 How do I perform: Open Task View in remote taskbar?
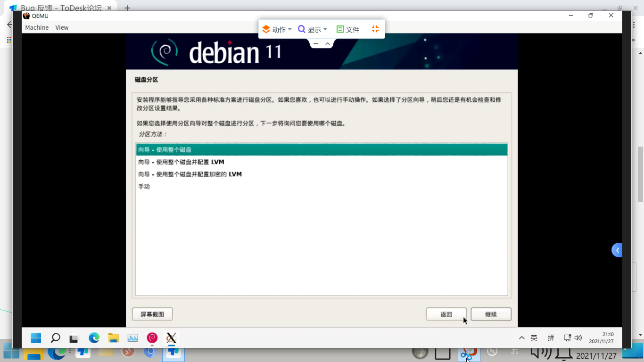pyautogui.click(x=74, y=338)
